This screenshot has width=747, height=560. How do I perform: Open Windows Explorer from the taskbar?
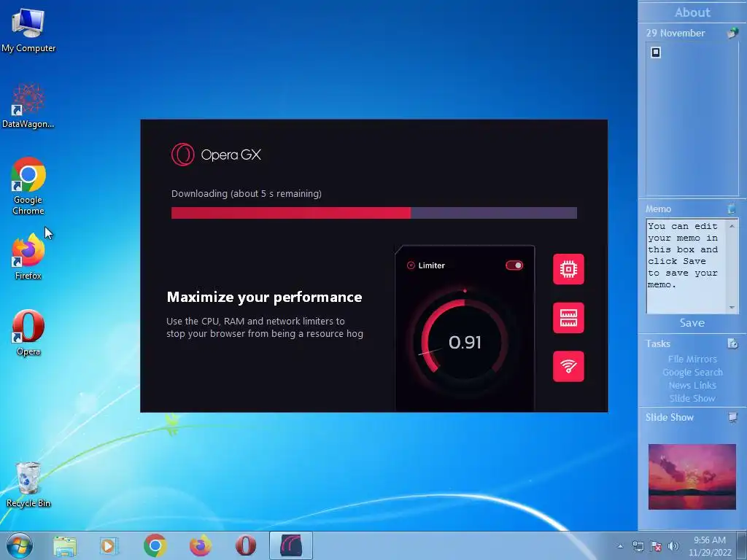pyautogui.click(x=65, y=545)
